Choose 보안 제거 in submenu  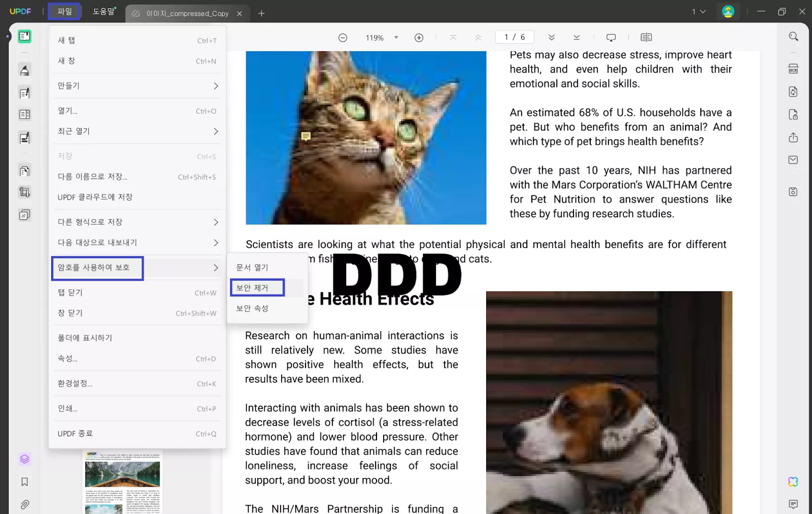(267, 288)
